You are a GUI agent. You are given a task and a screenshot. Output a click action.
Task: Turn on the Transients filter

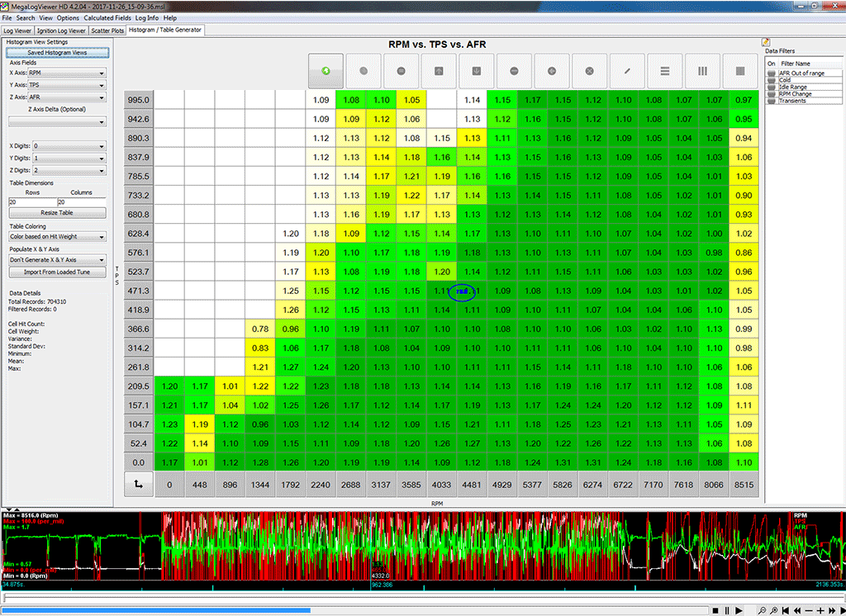click(x=771, y=101)
